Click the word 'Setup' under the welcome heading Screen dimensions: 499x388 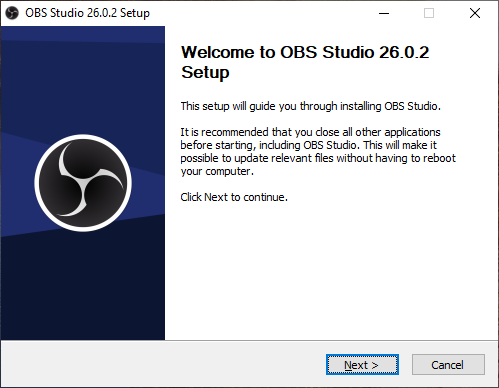[x=205, y=72]
